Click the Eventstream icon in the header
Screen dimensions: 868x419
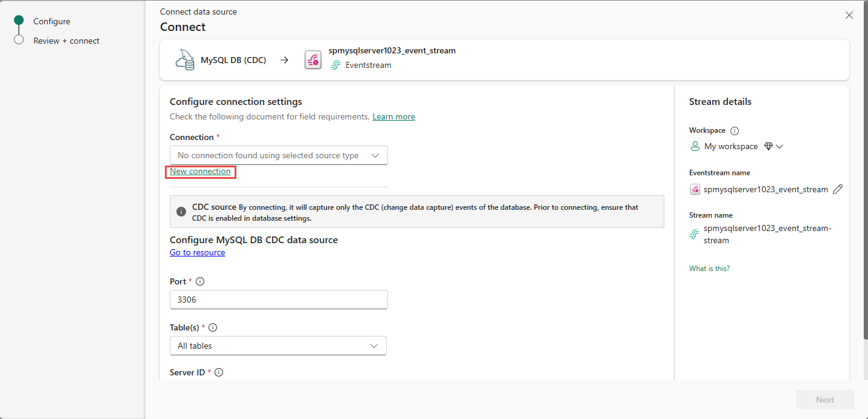coord(313,60)
